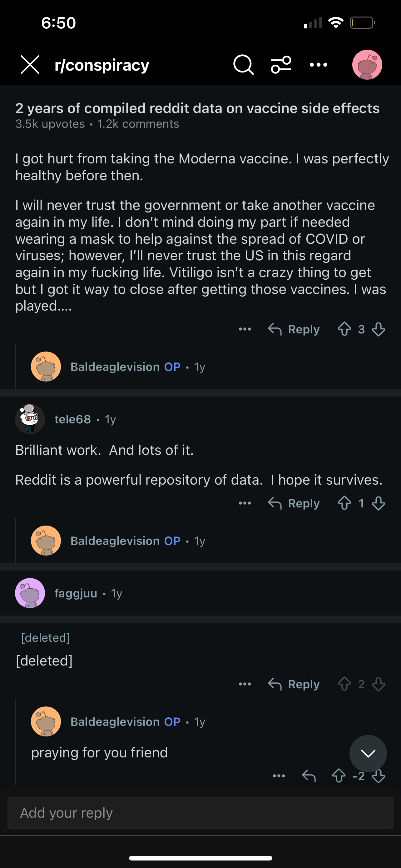401x868 pixels.
Task: Expand faggjuu's collapsed comment
Action: click(200, 593)
